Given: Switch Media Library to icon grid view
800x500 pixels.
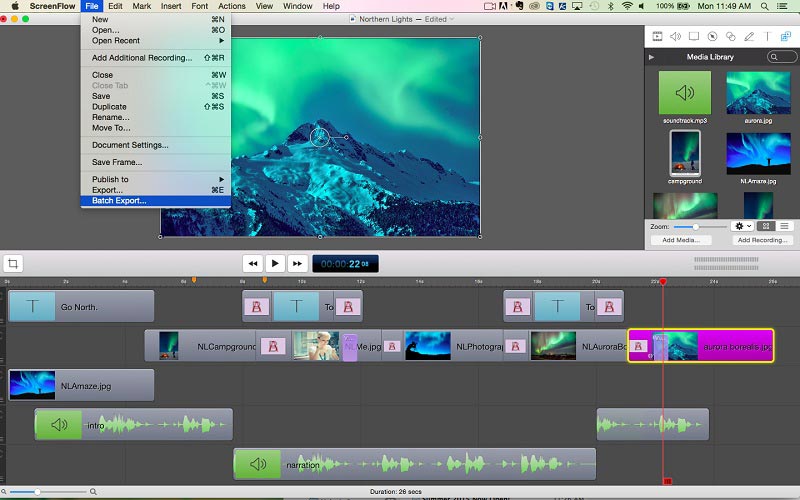Looking at the screenshot, I should click(766, 227).
